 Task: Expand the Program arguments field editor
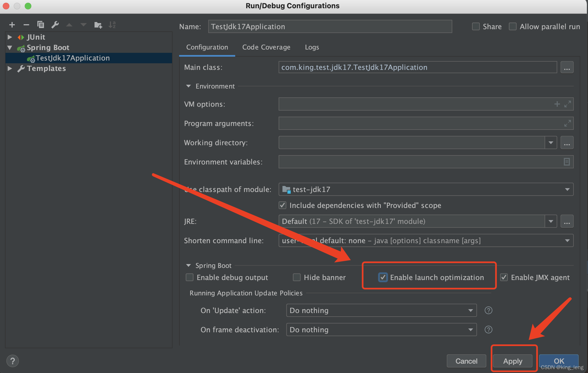click(568, 123)
